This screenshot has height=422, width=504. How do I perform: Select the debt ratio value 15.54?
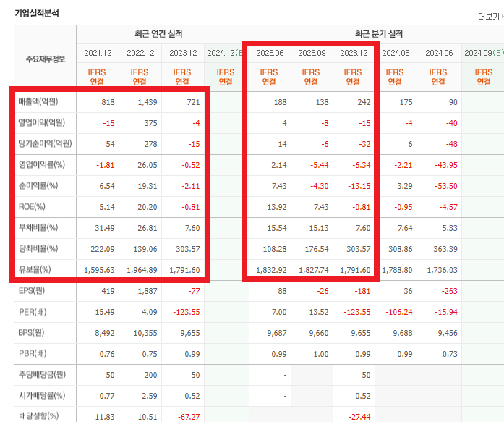(x=277, y=228)
